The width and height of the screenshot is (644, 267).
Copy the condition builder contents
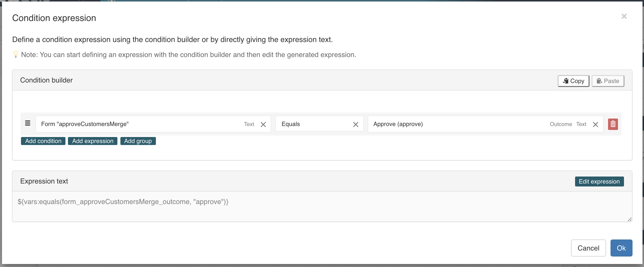573,81
